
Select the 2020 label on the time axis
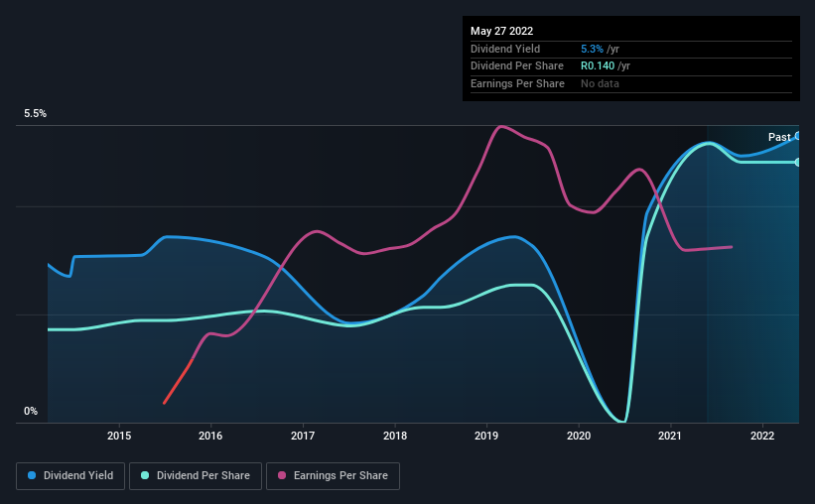click(x=579, y=436)
